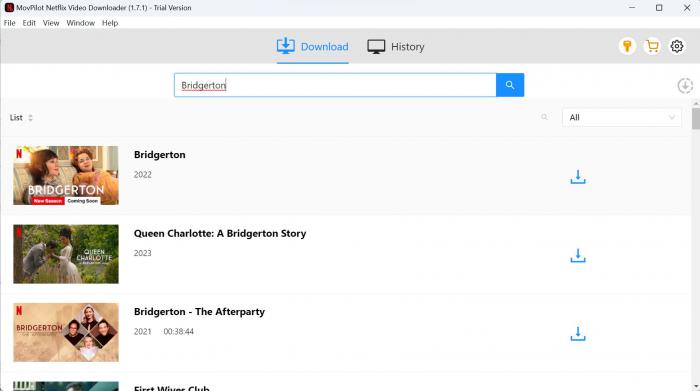Viewport: 700px width, 391px height.
Task: Open the Window menu
Action: tap(80, 23)
